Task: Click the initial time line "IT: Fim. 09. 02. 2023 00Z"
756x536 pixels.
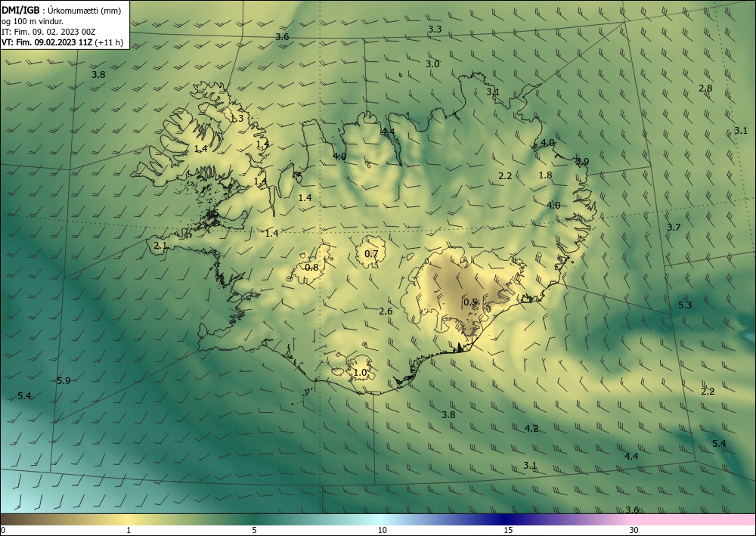Action: click(x=48, y=32)
